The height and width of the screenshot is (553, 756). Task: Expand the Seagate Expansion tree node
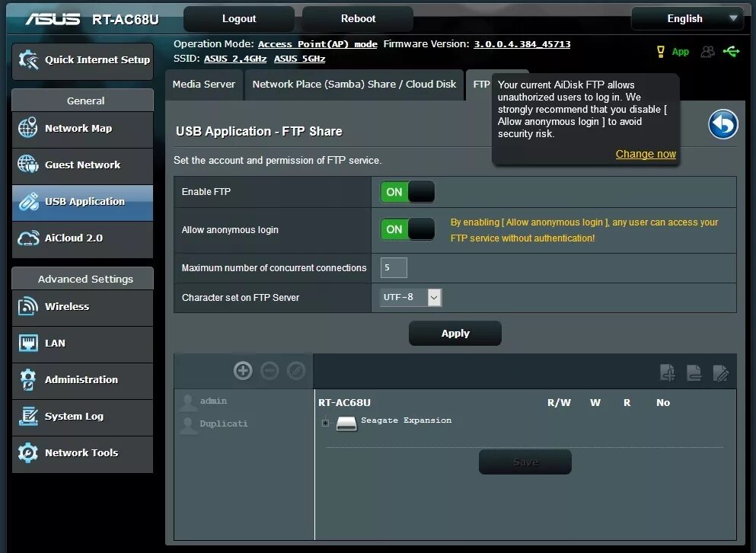[x=325, y=424]
